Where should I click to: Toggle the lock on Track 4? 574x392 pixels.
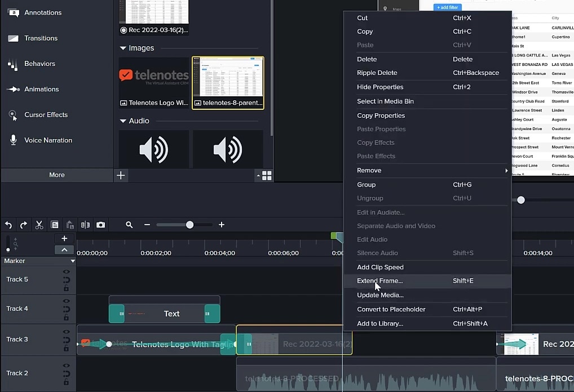(x=67, y=317)
